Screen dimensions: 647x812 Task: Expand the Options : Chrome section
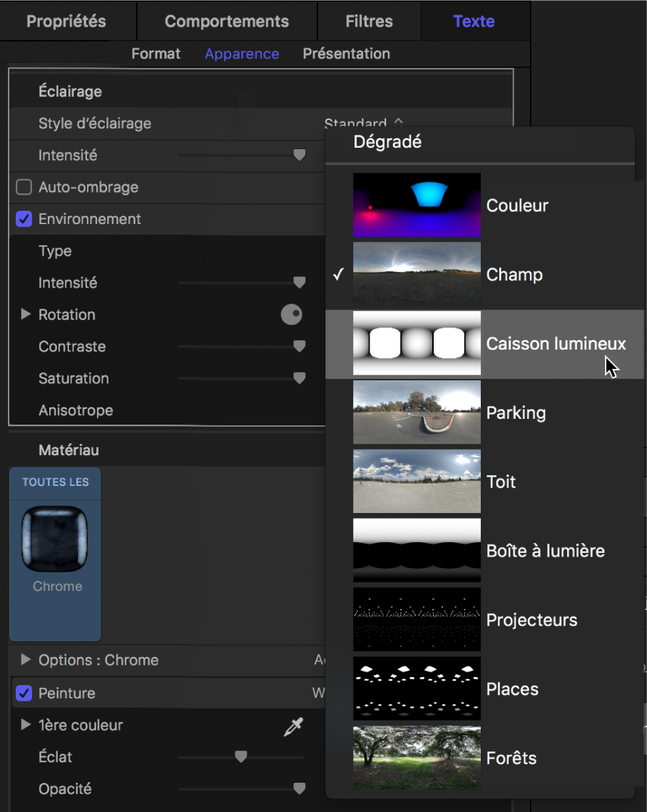(x=26, y=660)
